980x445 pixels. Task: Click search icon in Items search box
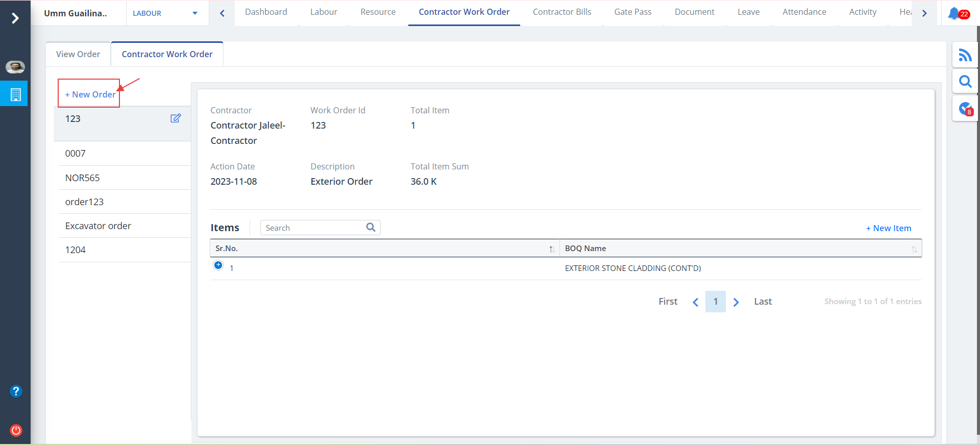tap(371, 228)
